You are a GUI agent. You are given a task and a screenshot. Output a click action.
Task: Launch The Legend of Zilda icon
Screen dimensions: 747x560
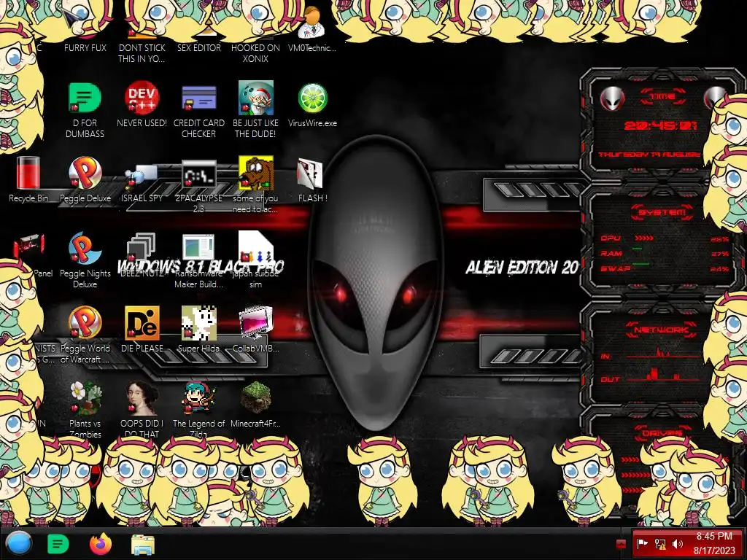198,398
